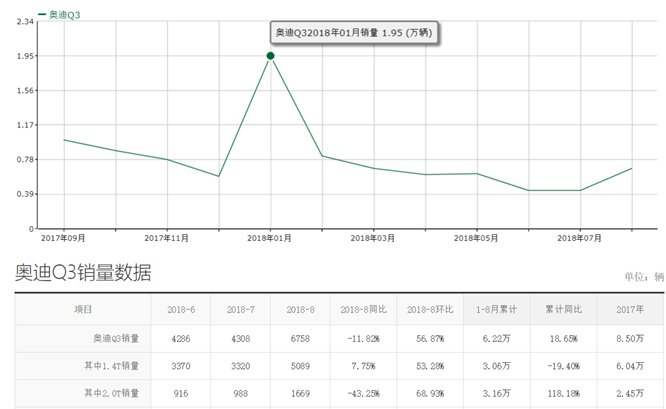666x409 pixels.
Task: Click the 7.75% cell
Action: click(x=363, y=366)
